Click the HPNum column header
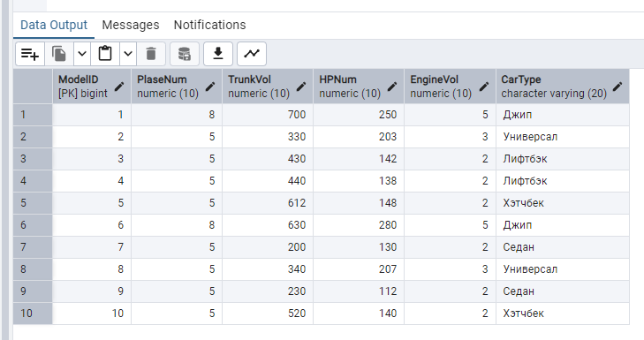 coord(359,87)
